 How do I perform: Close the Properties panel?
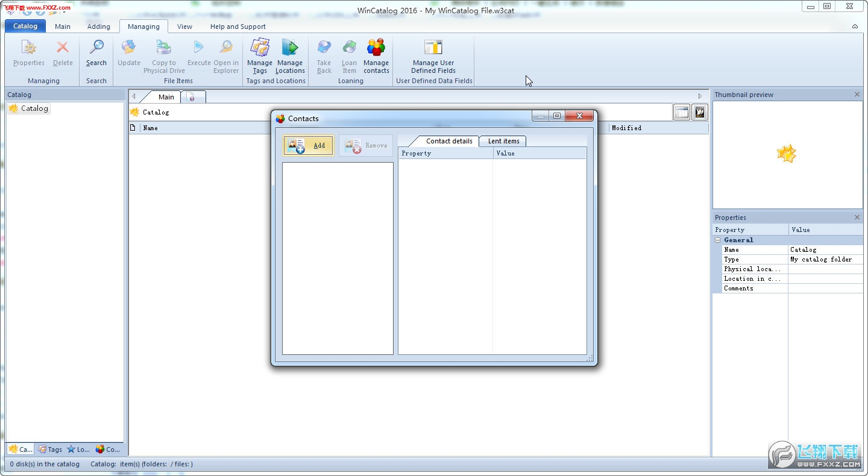pyautogui.click(x=857, y=218)
